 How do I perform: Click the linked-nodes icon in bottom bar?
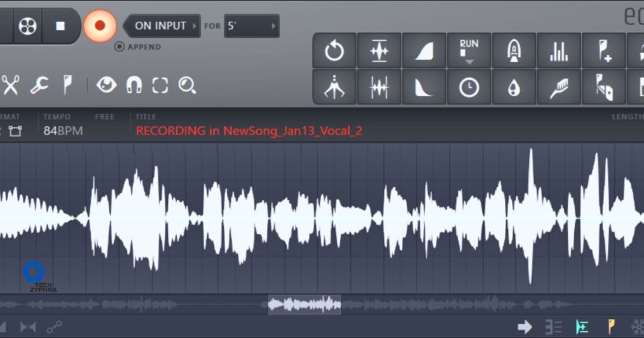click(54, 327)
